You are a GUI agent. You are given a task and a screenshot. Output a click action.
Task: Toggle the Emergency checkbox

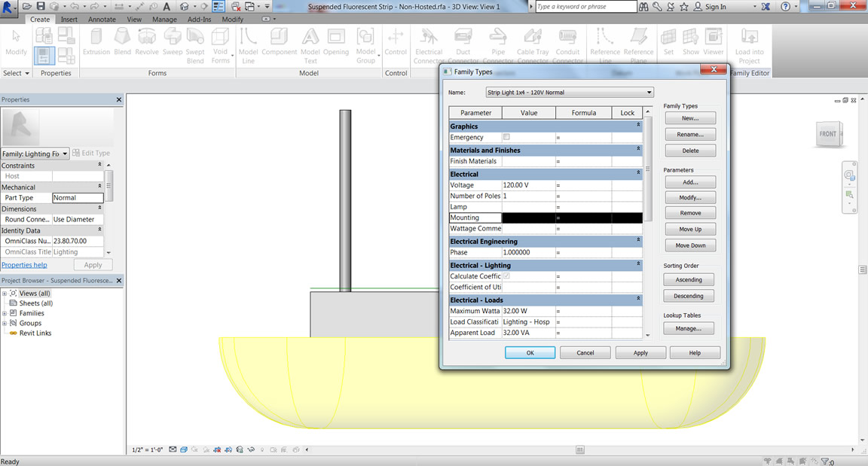(x=506, y=137)
